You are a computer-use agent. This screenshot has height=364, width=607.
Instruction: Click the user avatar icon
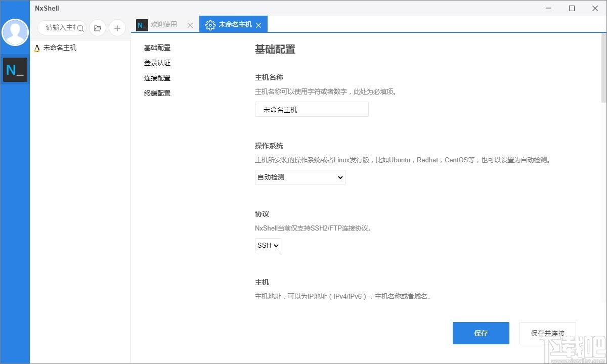15,32
